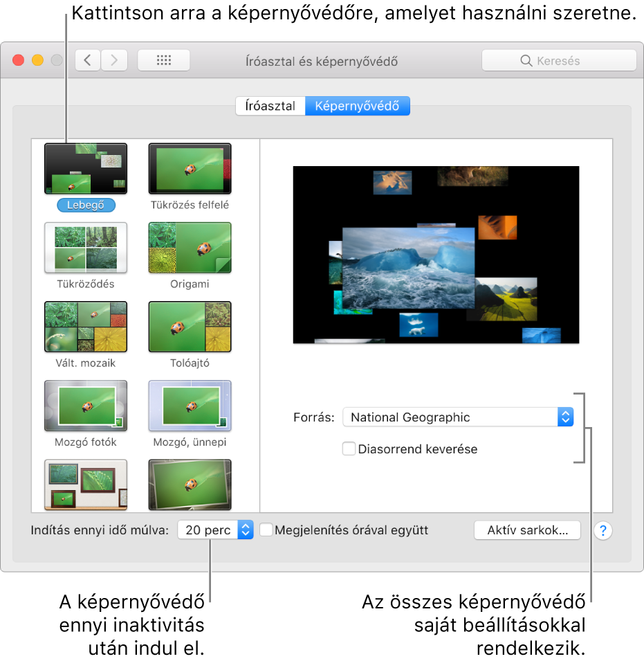Click the Lebegő label under the thumbnail
The image size is (644, 661).
tap(86, 206)
